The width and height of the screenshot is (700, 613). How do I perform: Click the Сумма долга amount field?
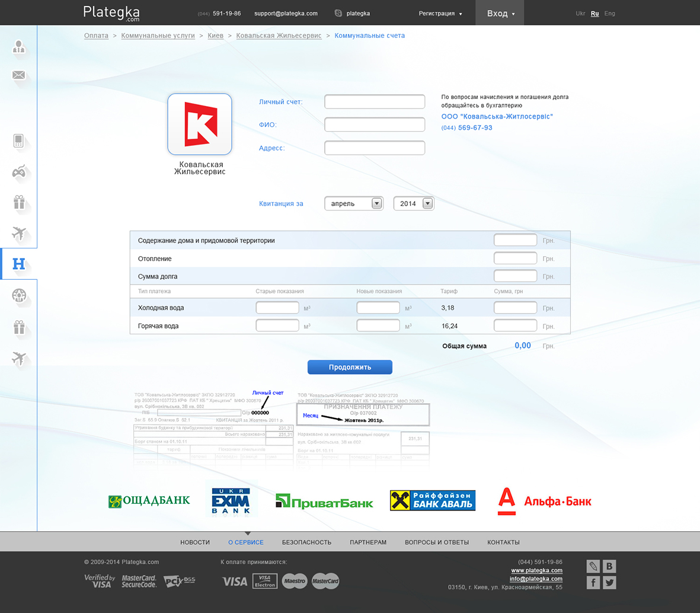tap(515, 276)
